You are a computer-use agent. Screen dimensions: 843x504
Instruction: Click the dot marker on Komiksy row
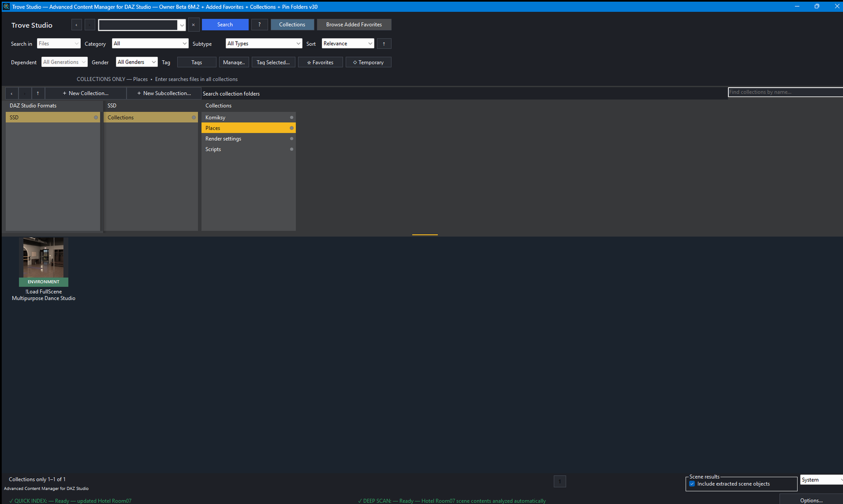pyautogui.click(x=291, y=117)
